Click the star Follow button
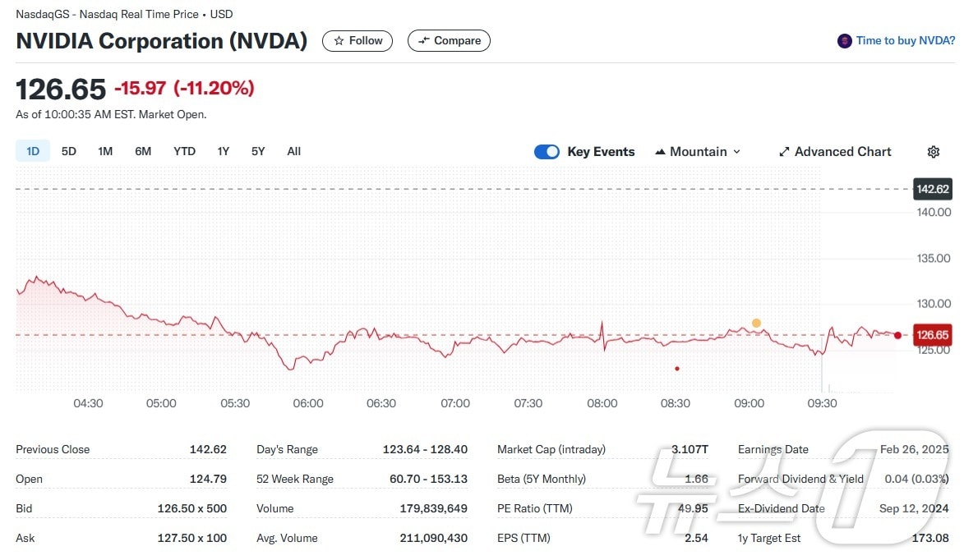Viewport: 964px width, 560px height. (357, 41)
